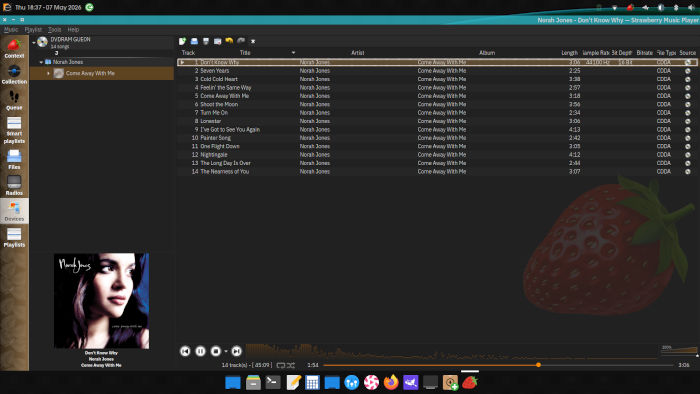Open the Context sidebar tab
Screen dimensions: 700x394
[14, 49]
